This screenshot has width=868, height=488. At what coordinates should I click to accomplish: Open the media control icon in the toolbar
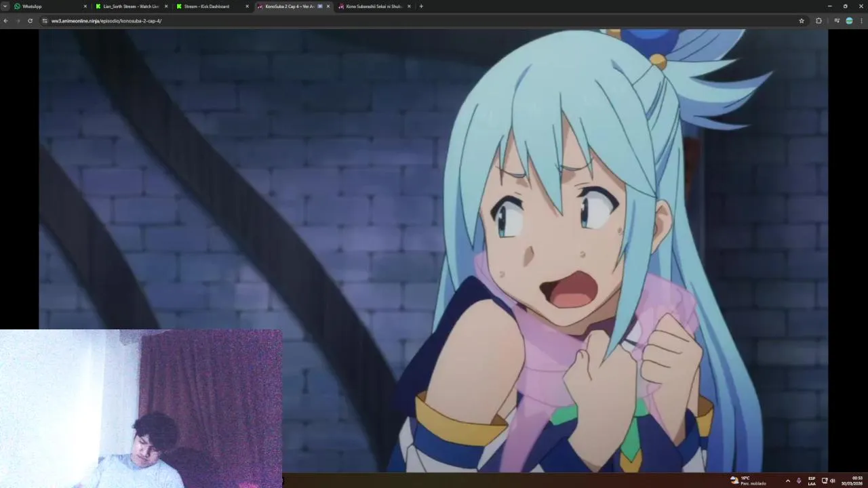click(x=837, y=21)
